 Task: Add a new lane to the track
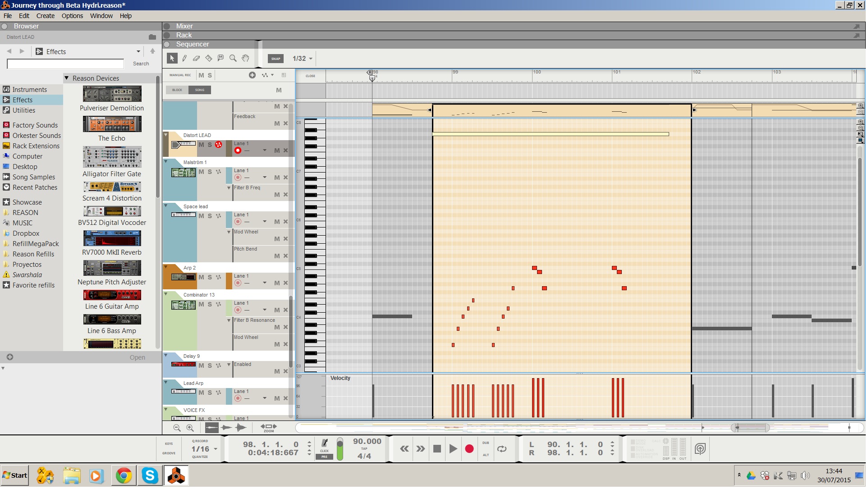[x=253, y=75]
